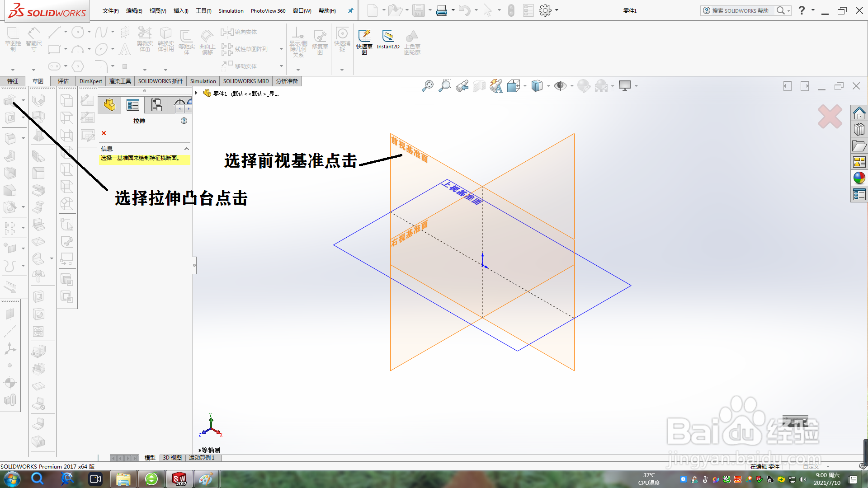Image resolution: width=868 pixels, height=488 pixels.
Task: Open the Design Library task pane icon
Action: click(x=859, y=130)
